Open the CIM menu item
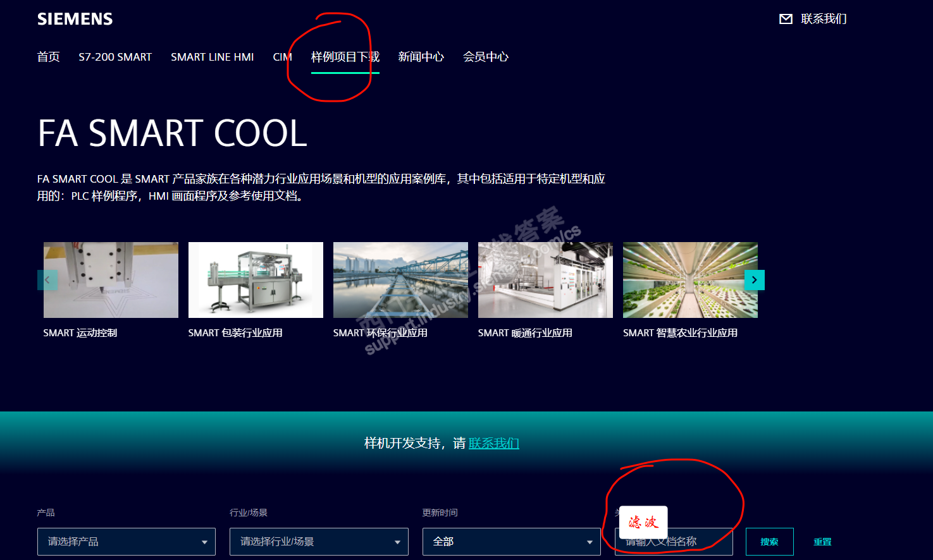Image resolution: width=933 pixels, height=560 pixels. click(282, 57)
